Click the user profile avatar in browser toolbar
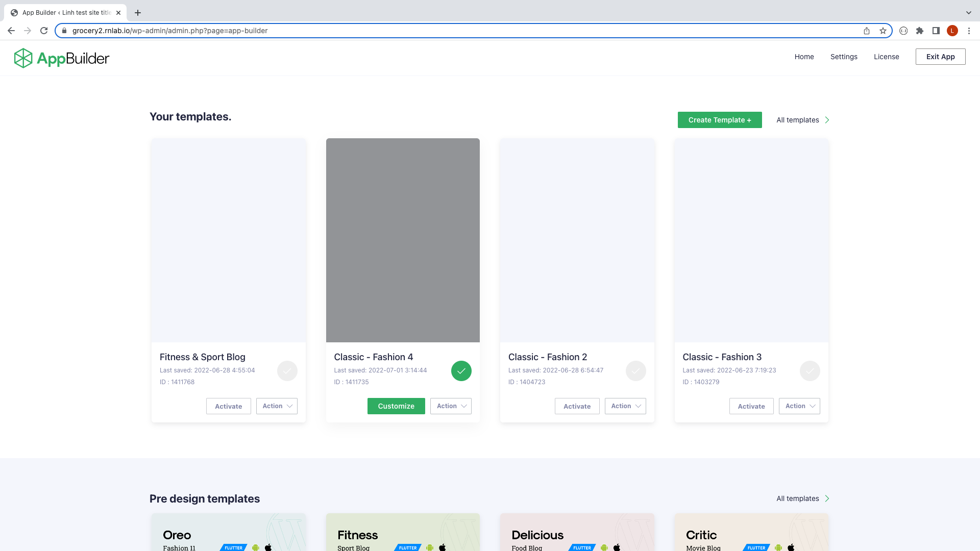 click(x=952, y=31)
